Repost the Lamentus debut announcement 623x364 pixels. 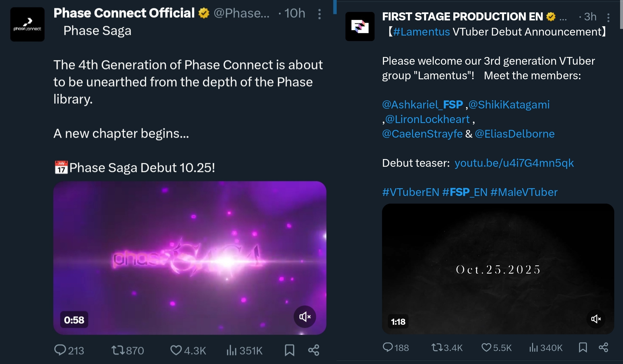tap(436, 347)
